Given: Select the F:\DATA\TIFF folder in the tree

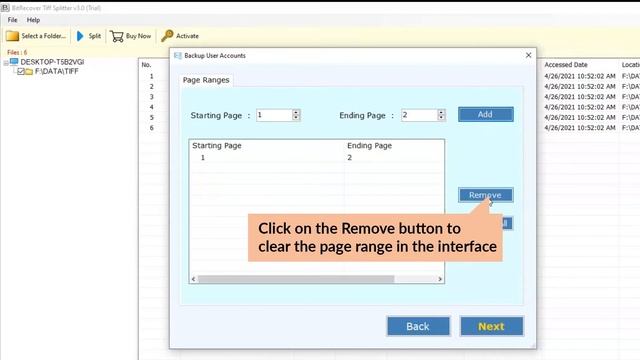Looking at the screenshot, I should pos(56,71).
